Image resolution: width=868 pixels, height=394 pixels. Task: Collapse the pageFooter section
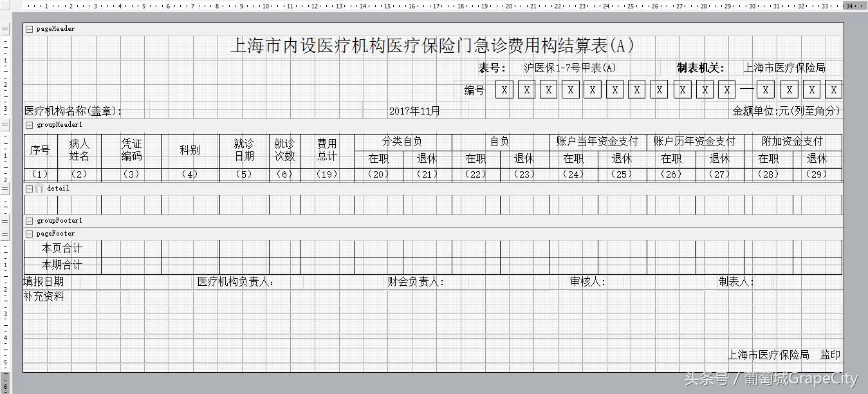coord(28,233)
